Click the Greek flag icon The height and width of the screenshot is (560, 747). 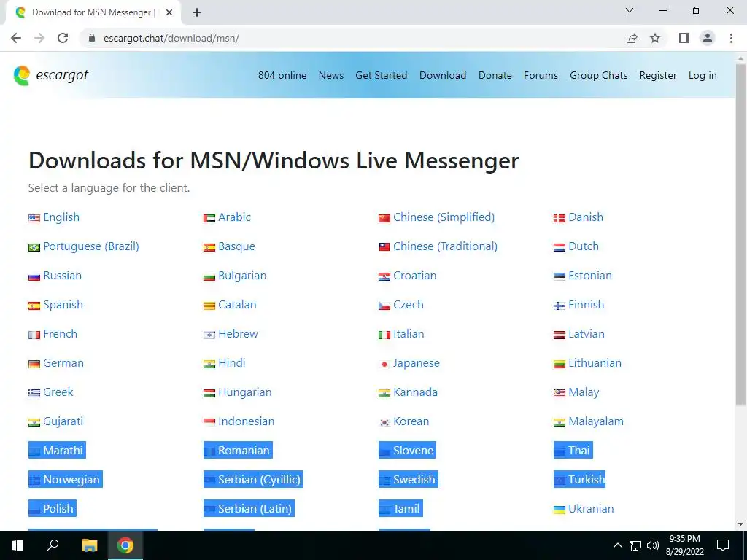(34, 393)
